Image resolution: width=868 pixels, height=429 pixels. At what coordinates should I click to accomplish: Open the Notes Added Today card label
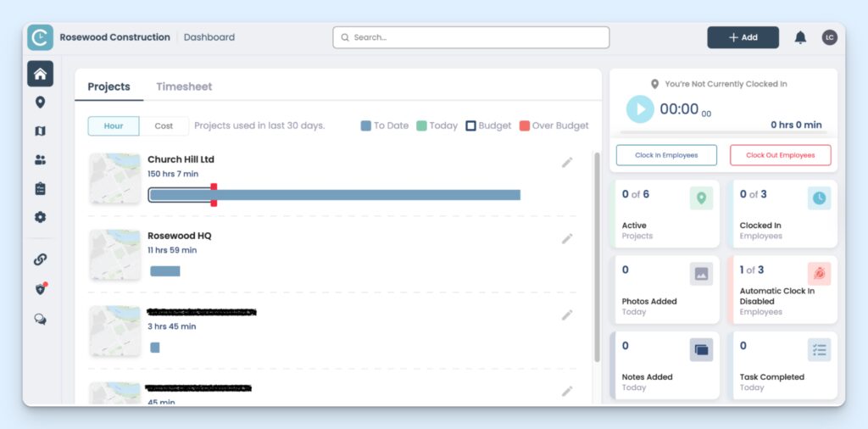click(x=647, y=382)
